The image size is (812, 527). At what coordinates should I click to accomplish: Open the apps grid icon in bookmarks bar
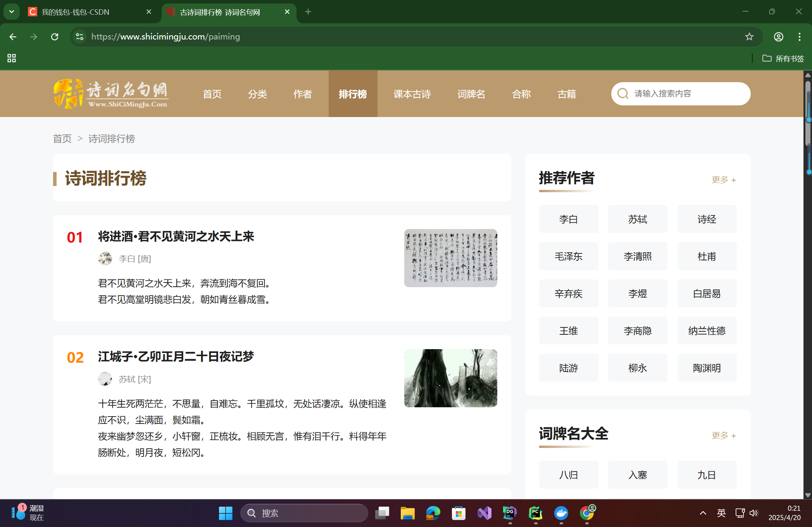pyautogui.click(x=12, y=58)
